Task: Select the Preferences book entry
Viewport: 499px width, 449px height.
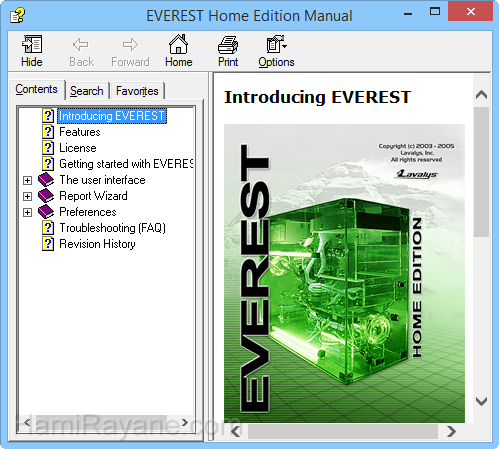Action: tap(88, 212)
